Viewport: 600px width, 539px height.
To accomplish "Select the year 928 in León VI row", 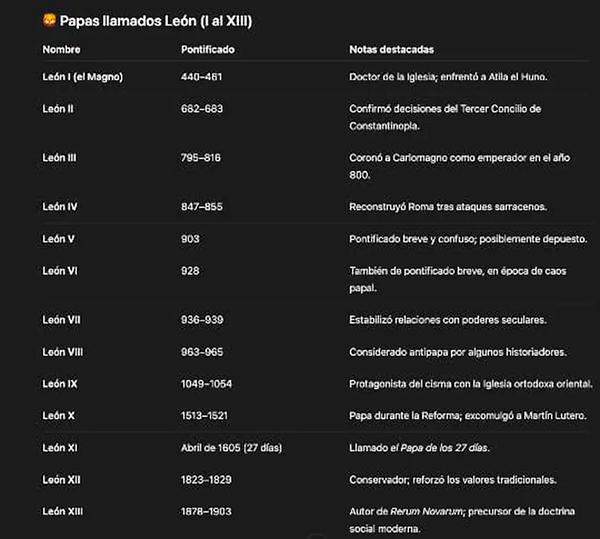I will pyautogui.click(x=190, y=270).
